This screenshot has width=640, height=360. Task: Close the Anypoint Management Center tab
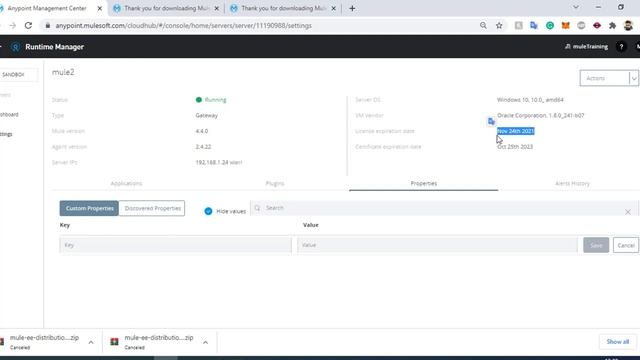coord(100,8)
